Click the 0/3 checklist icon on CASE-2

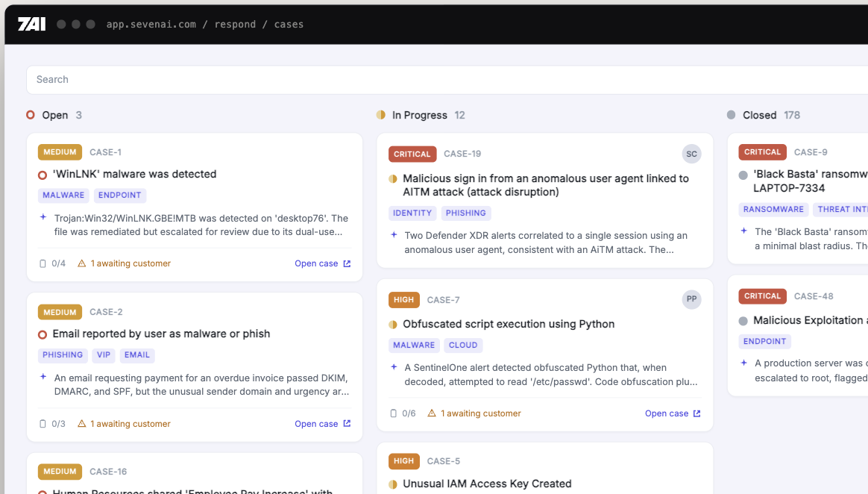tap(43, 424)
